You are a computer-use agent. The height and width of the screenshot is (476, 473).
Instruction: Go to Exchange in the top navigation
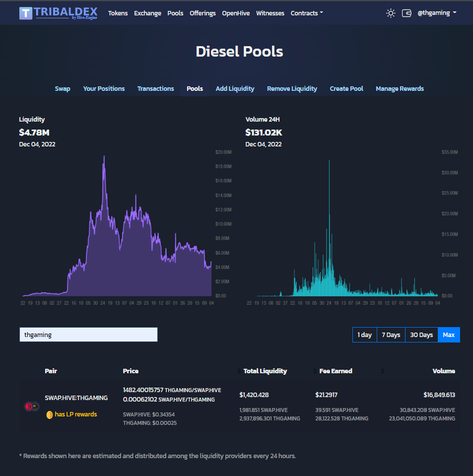pos(147,13)
